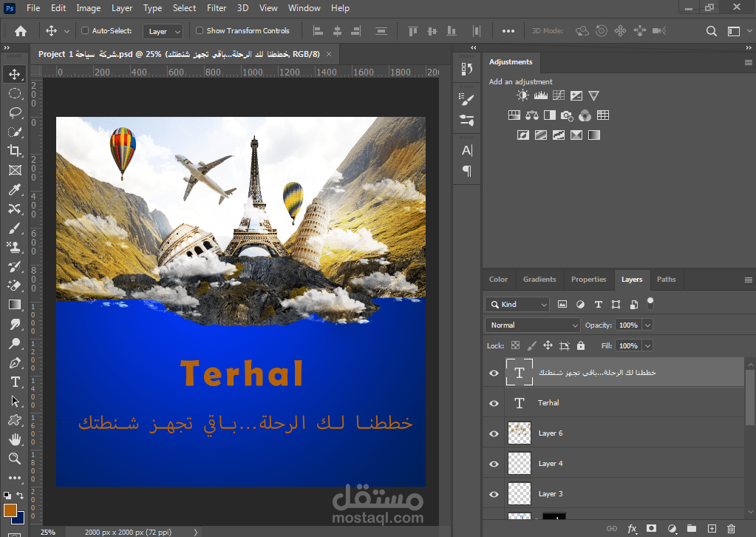Open the Adjustments panel menu
756x537 pixels.
[x=749, y=62]
